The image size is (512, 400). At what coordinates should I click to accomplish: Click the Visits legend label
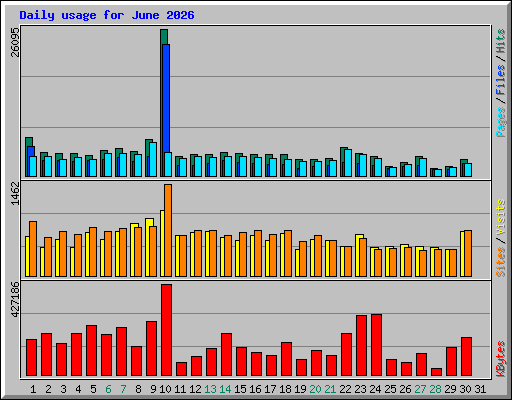(501, 217)
